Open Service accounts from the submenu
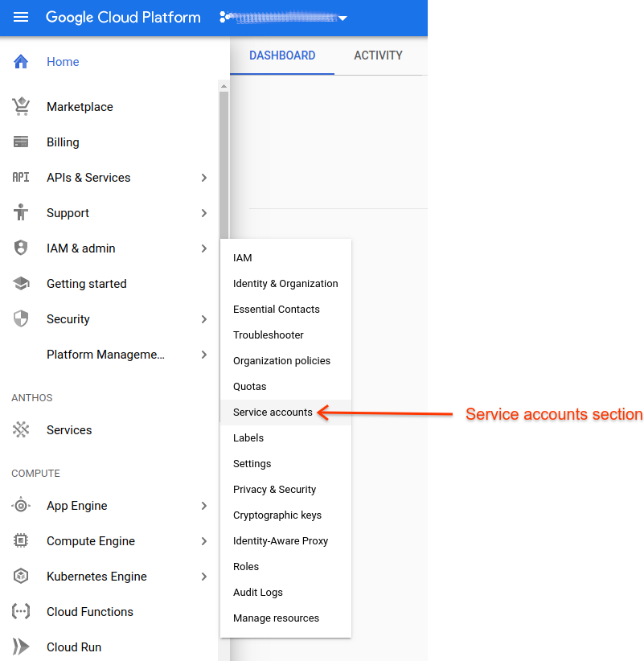The width and height of the screenshot is (644, 661). point(273,413)
